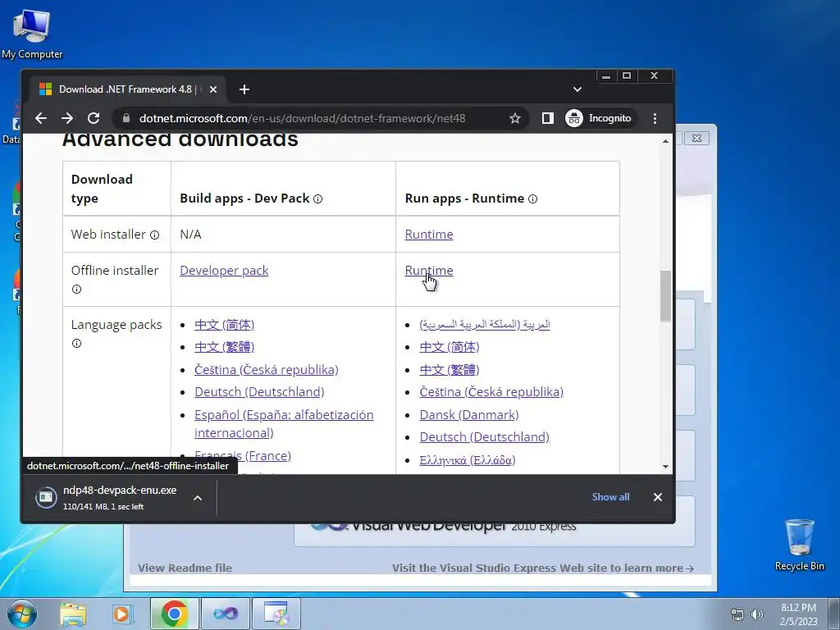The image size is (840, 630).
Task: Reload the current page
Action: [94, 118]
